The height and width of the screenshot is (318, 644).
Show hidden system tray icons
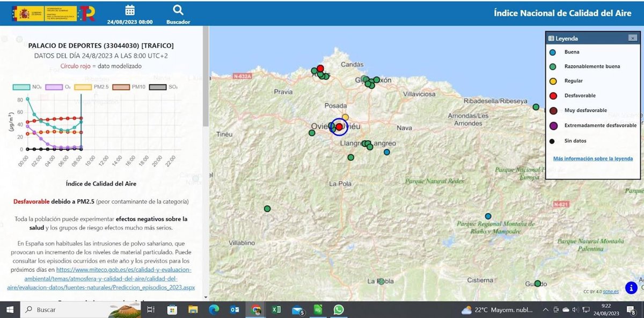(x=546, y=310)
